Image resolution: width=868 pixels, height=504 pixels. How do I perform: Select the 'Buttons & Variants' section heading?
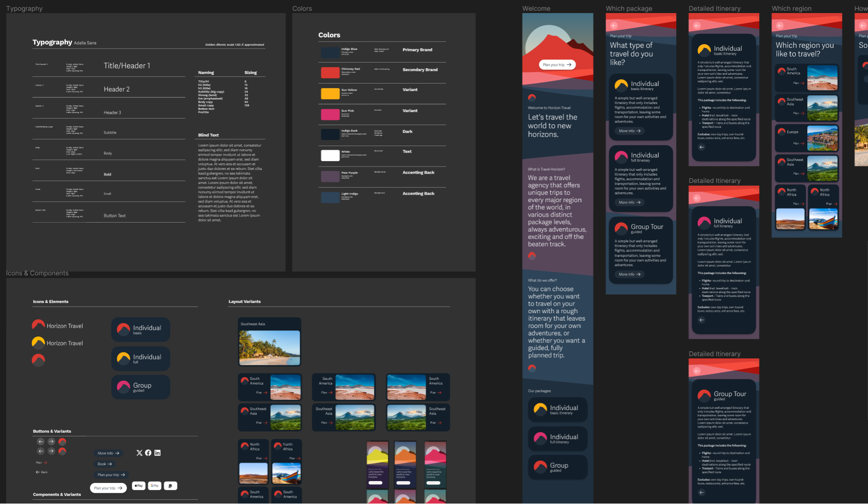click(52, 431)
